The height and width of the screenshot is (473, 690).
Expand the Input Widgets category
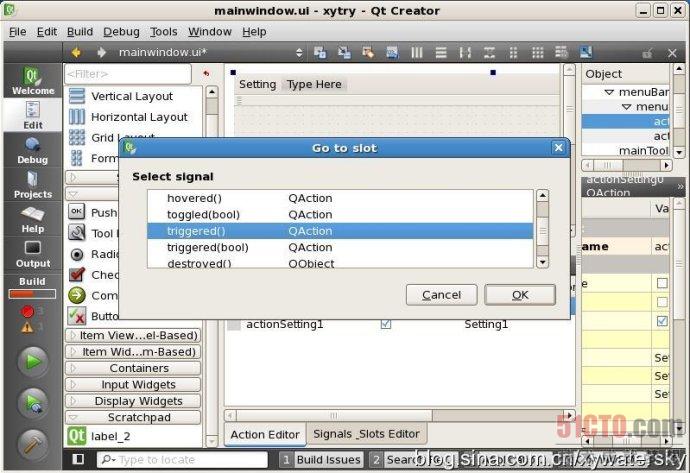(x=133, y=385)
